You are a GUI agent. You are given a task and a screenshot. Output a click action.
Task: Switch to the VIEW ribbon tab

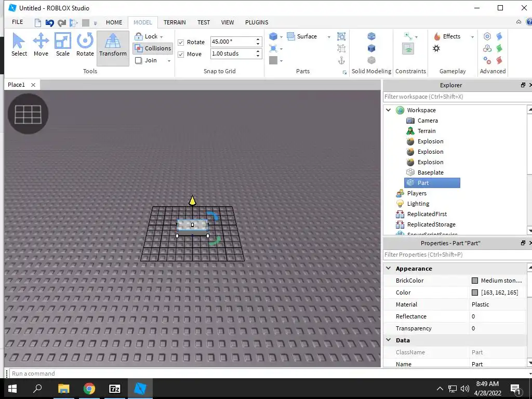click(228, 22)
